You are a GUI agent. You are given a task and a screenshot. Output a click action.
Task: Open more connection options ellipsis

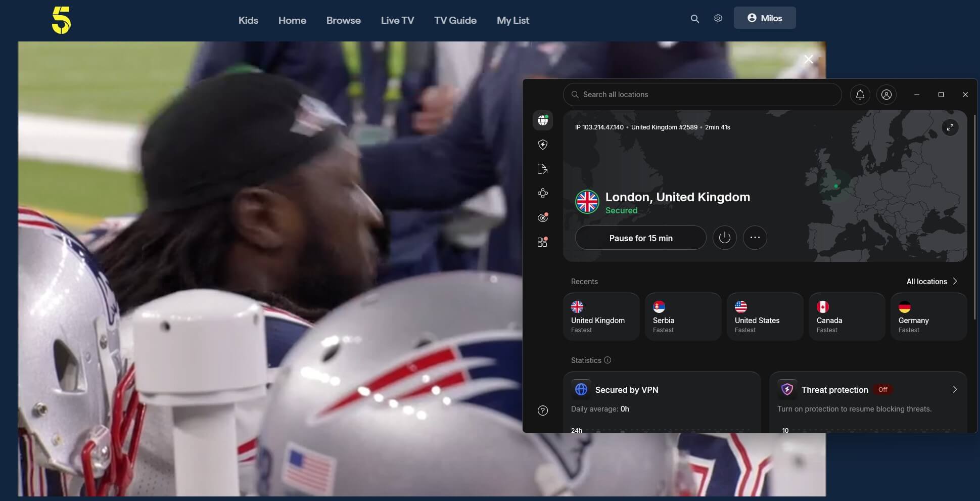755,238
